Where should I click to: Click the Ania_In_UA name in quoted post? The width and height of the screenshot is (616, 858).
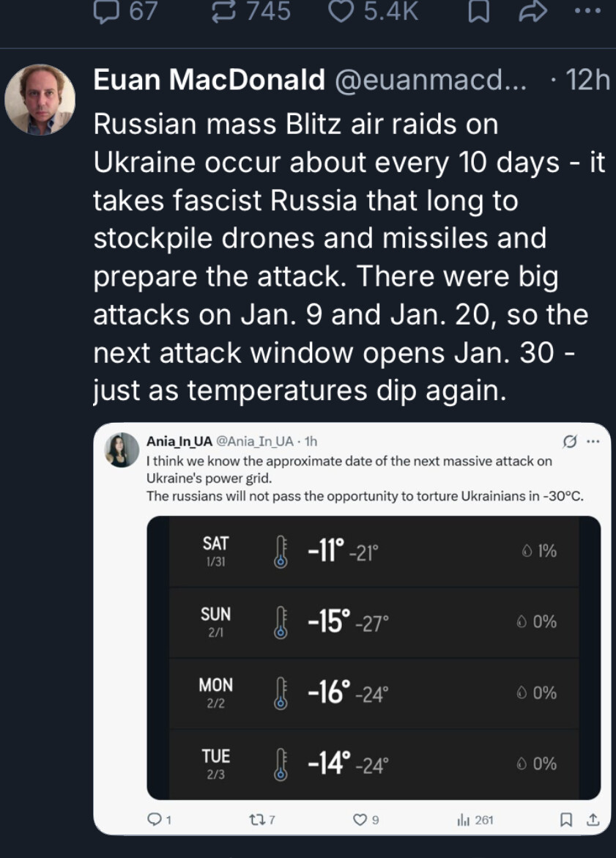click(179, 441)
